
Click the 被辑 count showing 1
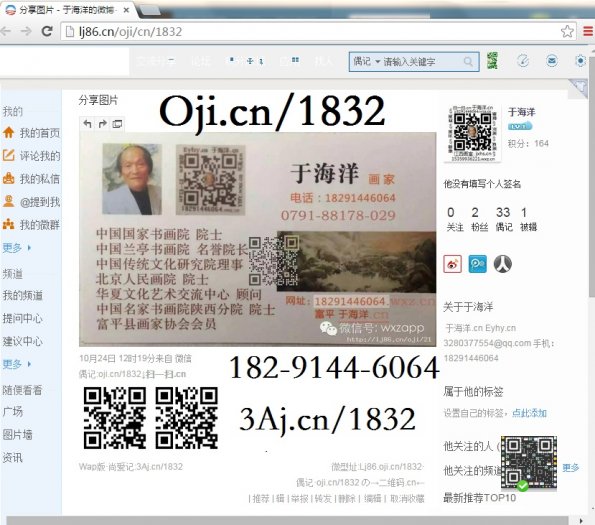528,219
